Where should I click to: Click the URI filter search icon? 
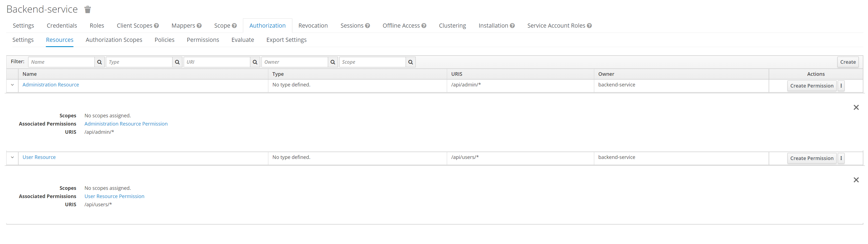tap(255, 62)
